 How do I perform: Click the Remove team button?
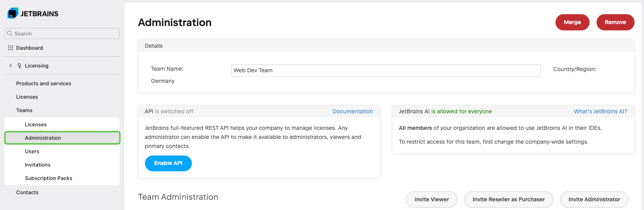(x=616, y=22)
